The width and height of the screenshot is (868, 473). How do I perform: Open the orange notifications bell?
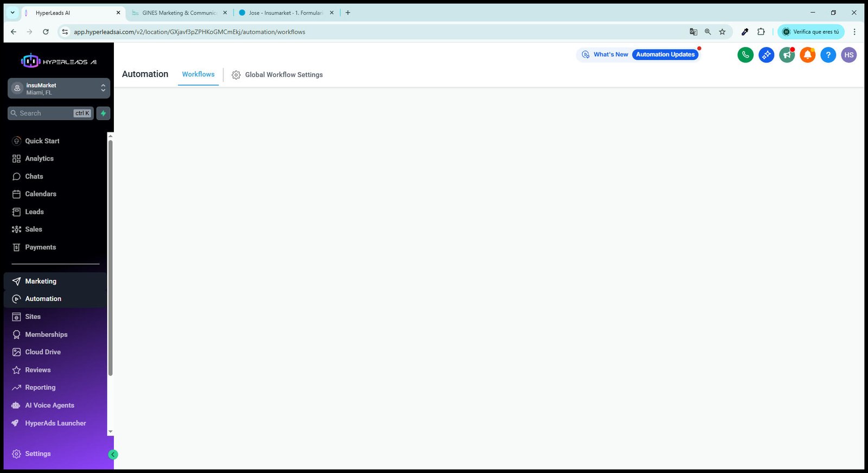(807, 55)
